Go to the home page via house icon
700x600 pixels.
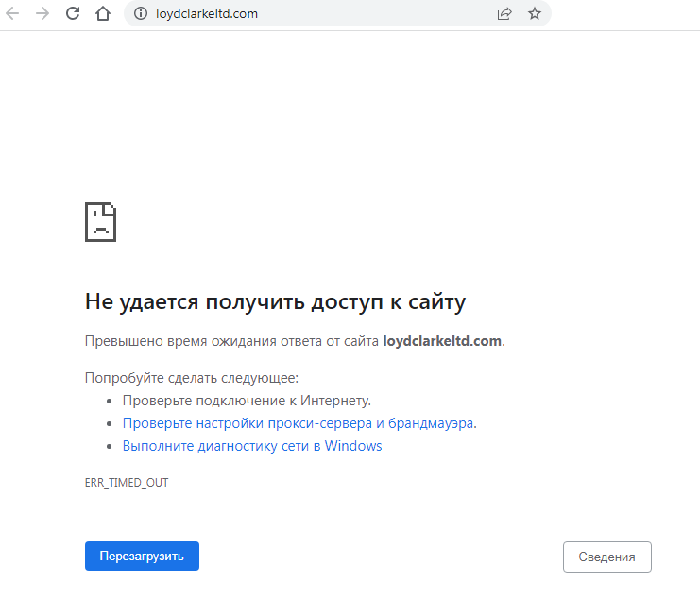(103, 14)
